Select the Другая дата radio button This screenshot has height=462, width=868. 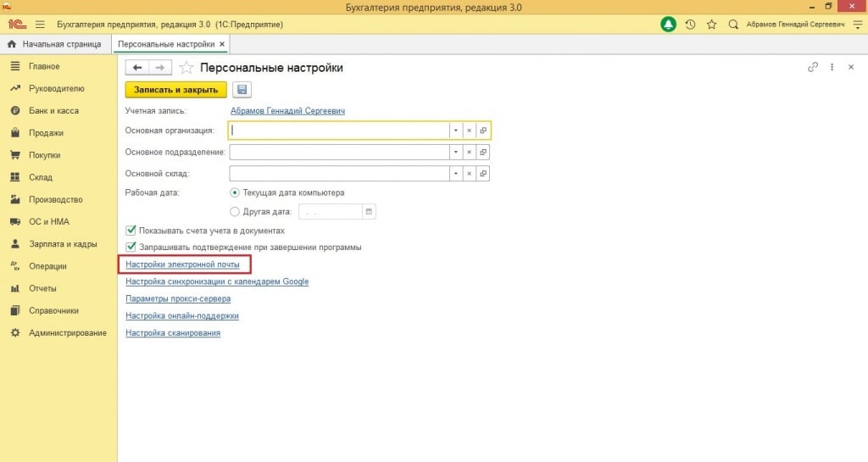[x=235, y=212]
